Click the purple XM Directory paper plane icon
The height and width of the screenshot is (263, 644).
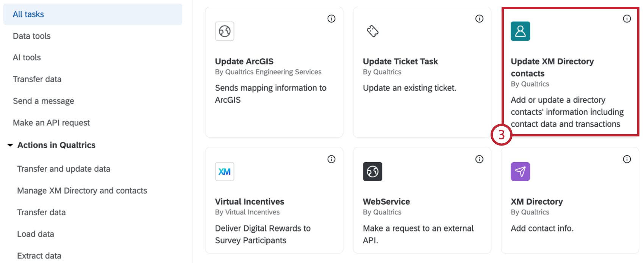(x=520, y=172)
